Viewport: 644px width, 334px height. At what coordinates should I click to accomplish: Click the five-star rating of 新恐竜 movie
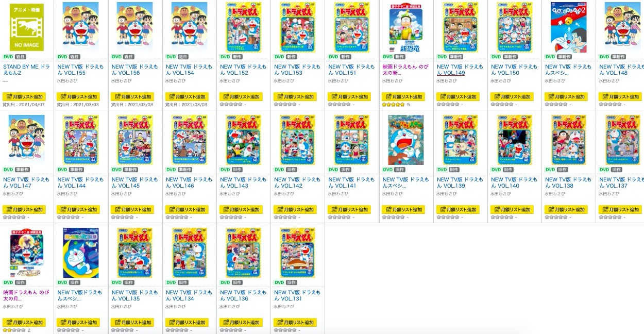(x=393, y=104)
